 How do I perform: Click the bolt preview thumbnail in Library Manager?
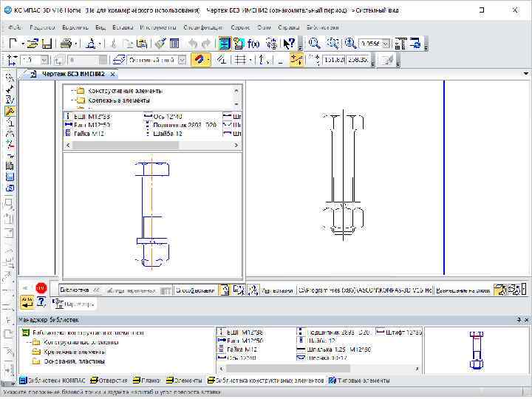click(x=477, y=350)
